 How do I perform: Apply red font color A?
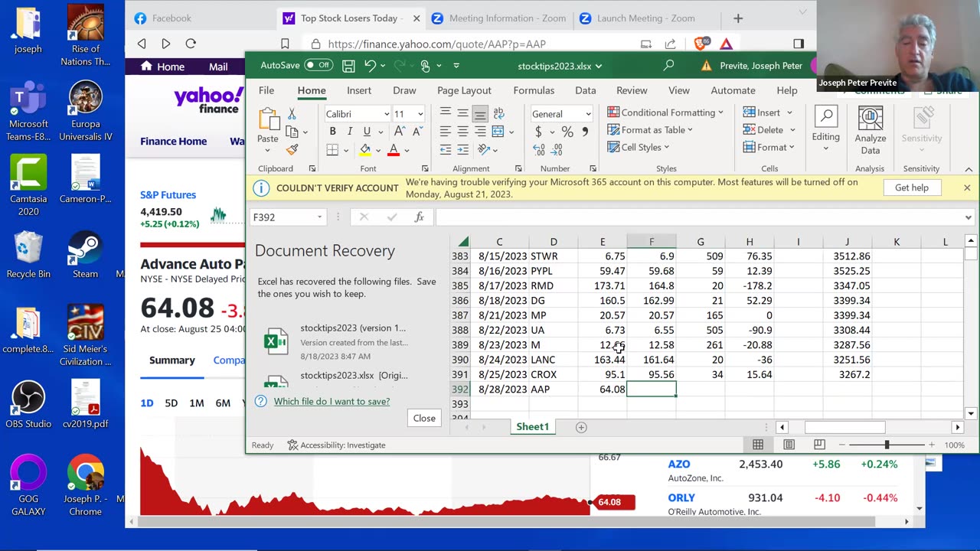pos(394,150)
